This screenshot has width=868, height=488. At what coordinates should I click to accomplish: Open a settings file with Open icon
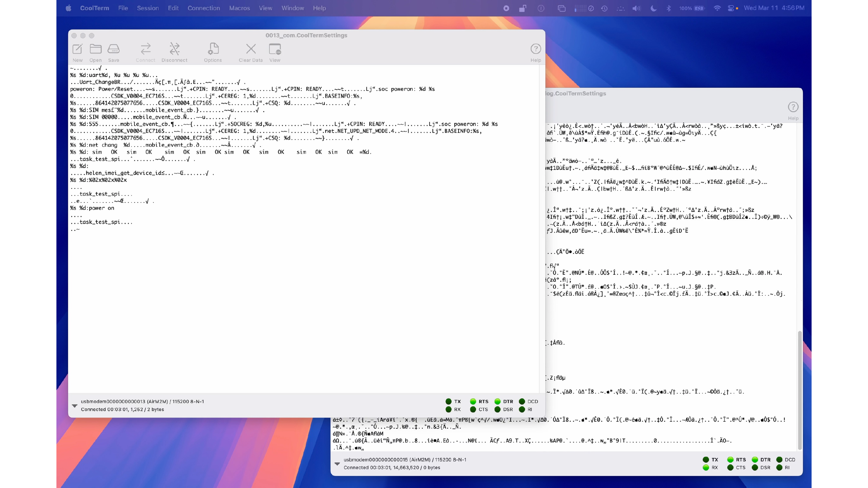click(x=95, y=52)
